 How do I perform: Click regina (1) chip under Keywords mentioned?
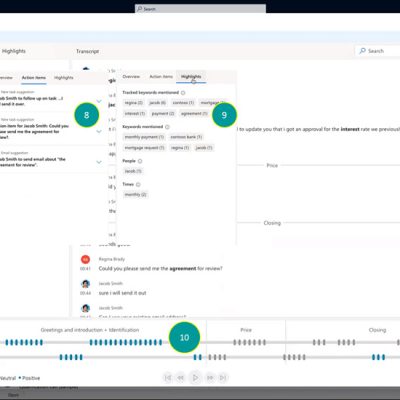(x=180, y=148)
